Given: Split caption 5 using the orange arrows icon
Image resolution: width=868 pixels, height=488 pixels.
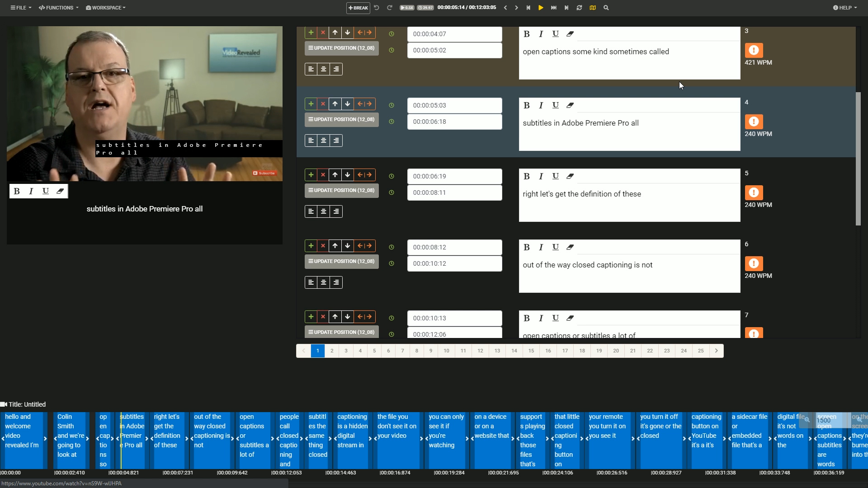Looking at the screenshot, I should click(364, 175).
